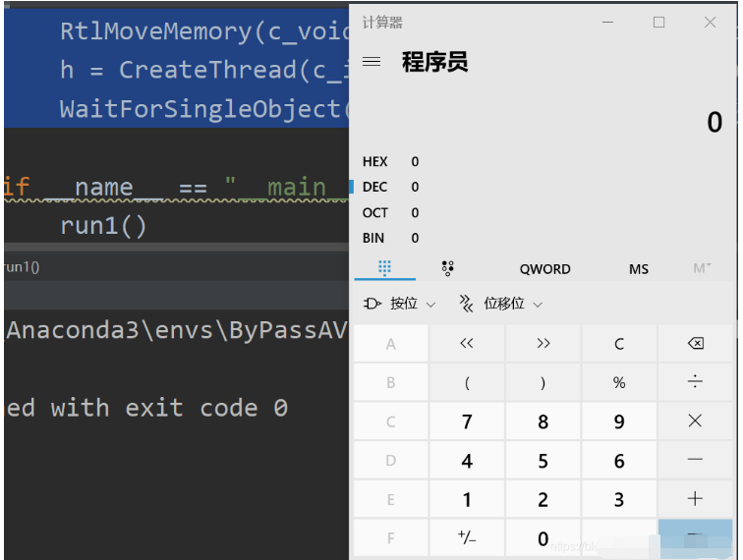Screen dimensions: 743x560
Task: Click digit 3 on keypad
Action: point(619,499)
